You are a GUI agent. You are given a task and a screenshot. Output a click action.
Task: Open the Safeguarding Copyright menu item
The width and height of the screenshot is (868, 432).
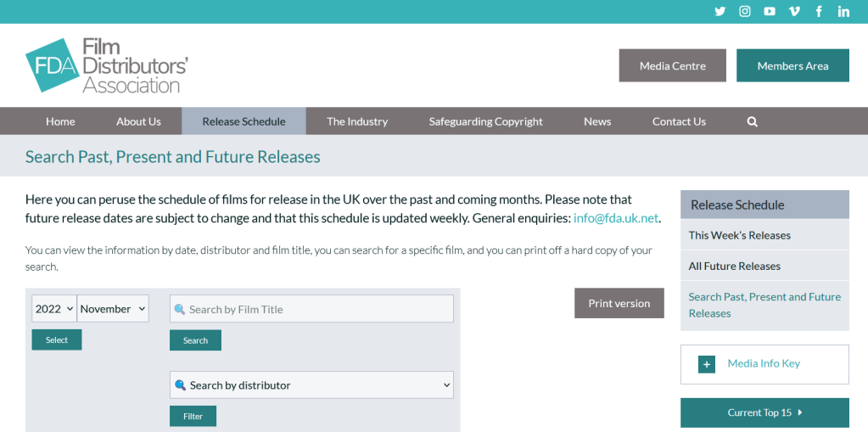pos(485,121)
